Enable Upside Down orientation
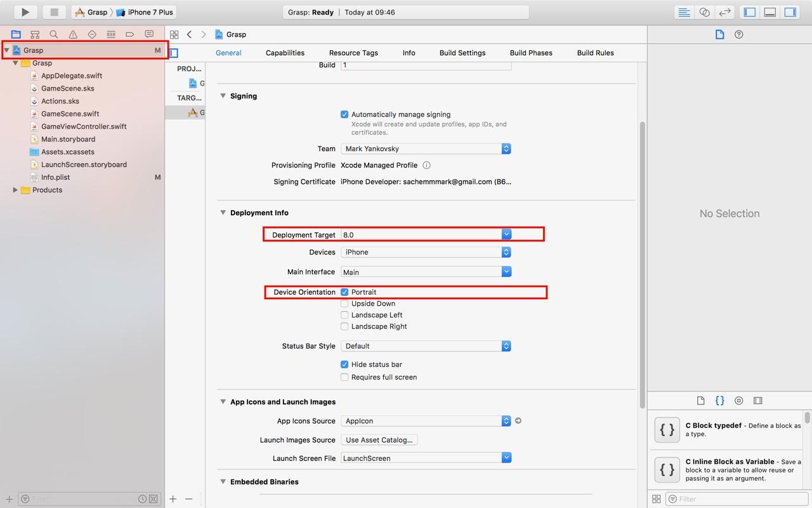Screen dimensions: 812x508 pos(344,304)
